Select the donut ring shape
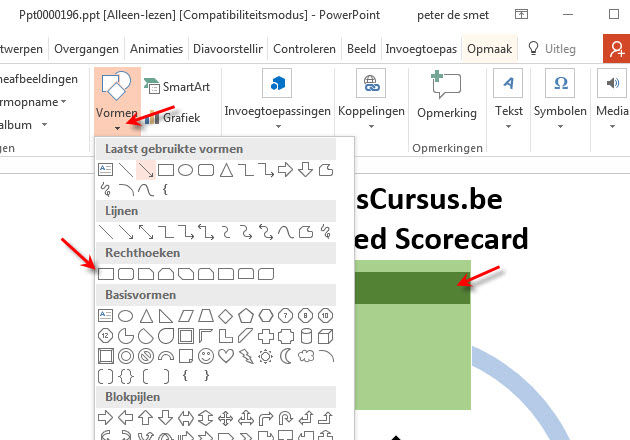Viewport: 630px width, 440px height. click(126, 356)
